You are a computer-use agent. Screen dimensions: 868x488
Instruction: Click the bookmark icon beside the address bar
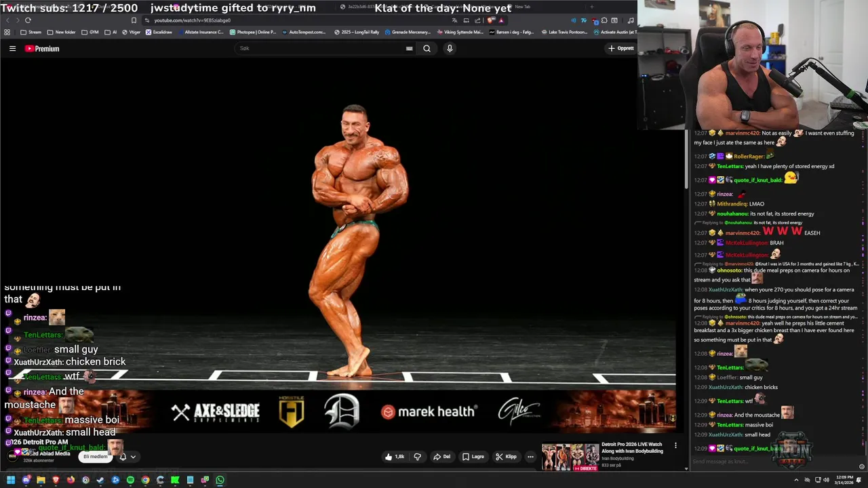134,20
